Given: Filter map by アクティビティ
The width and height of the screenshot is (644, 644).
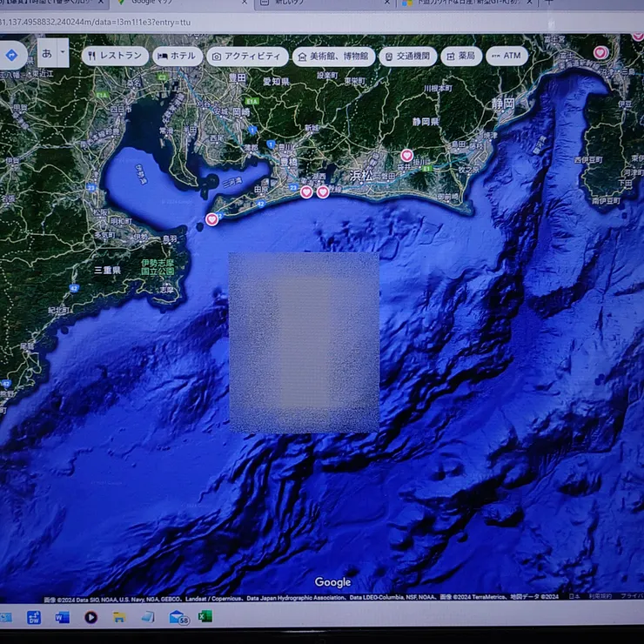Looking at the screenshot, I should click(x=246, y=57).
